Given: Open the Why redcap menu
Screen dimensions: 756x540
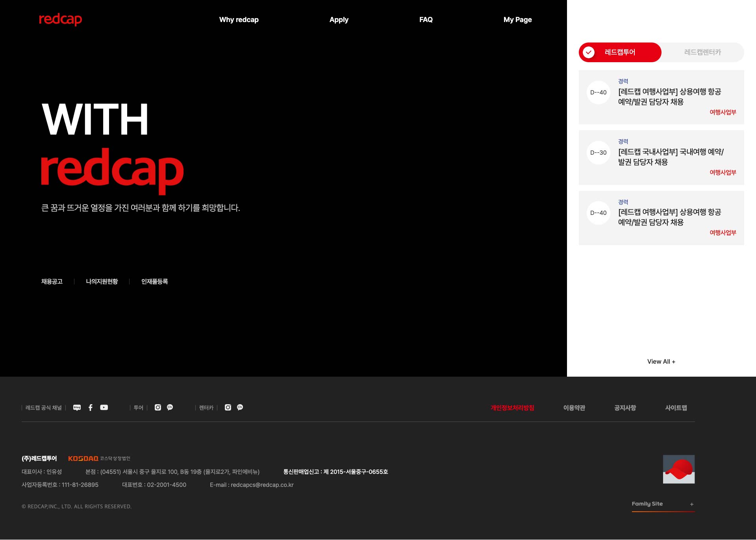Looking at the screenshot, I should tap(239, 20).
